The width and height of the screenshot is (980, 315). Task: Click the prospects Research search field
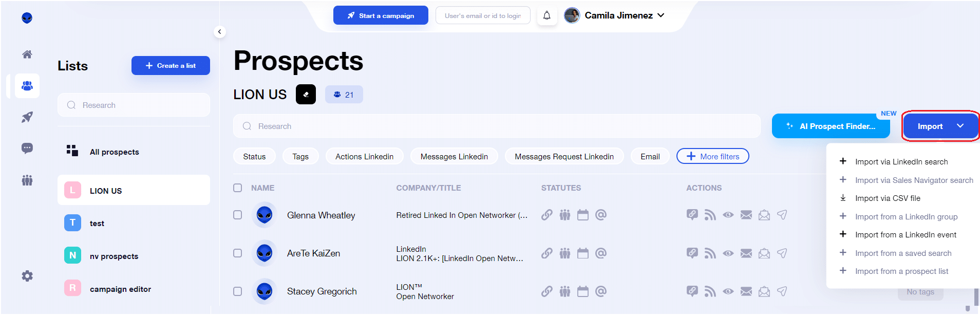tap(496, 126)
